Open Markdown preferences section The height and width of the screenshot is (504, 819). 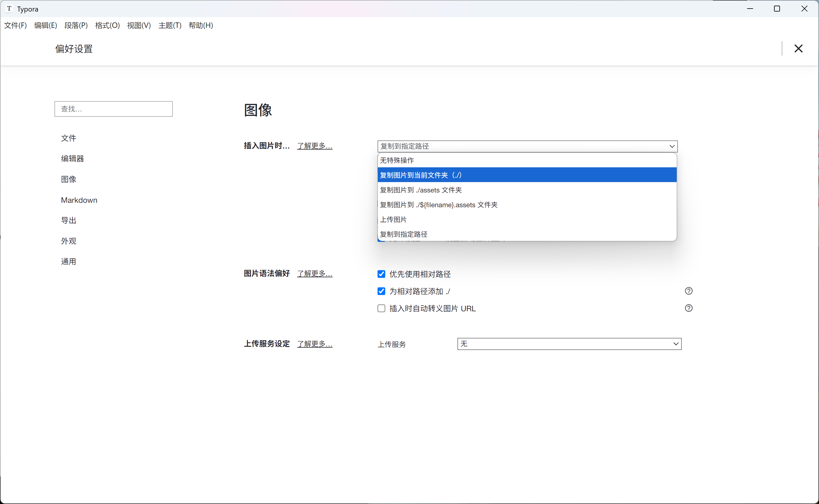79,200
